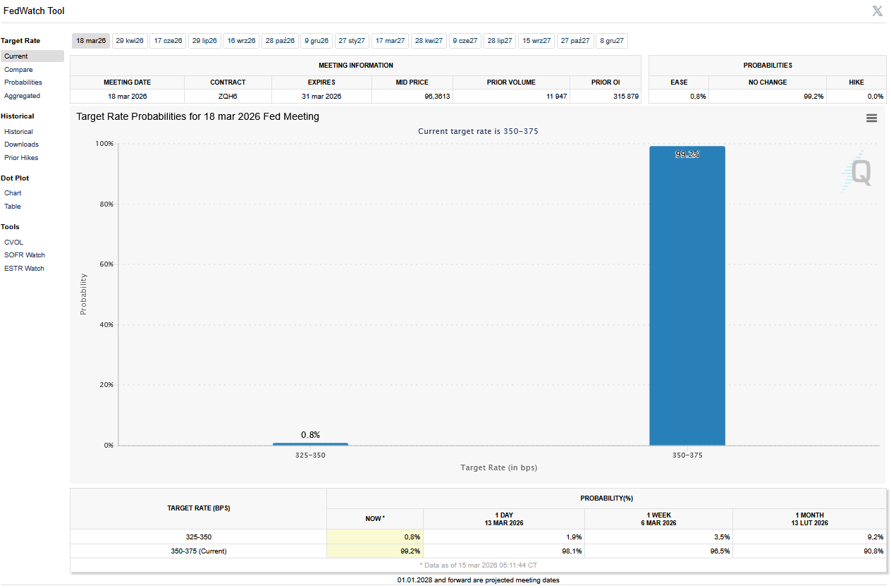Open SOFR Watch tool
Screen dimensions: 891x588
pos(24,255)
